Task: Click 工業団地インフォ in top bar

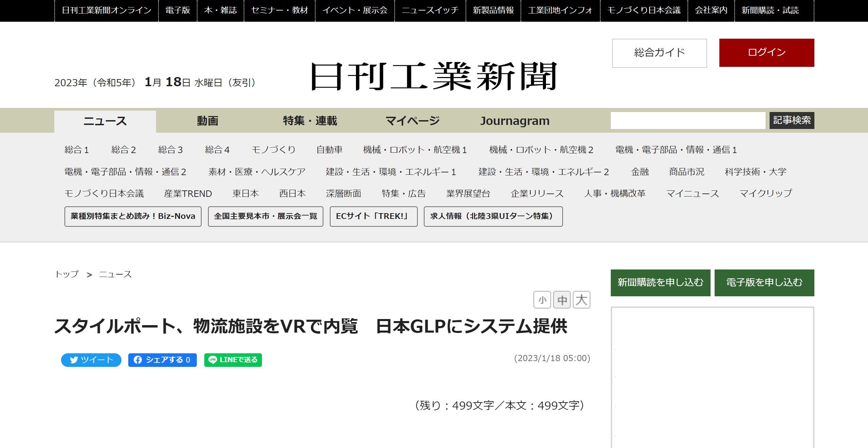Action: click(x=561, y=11)
